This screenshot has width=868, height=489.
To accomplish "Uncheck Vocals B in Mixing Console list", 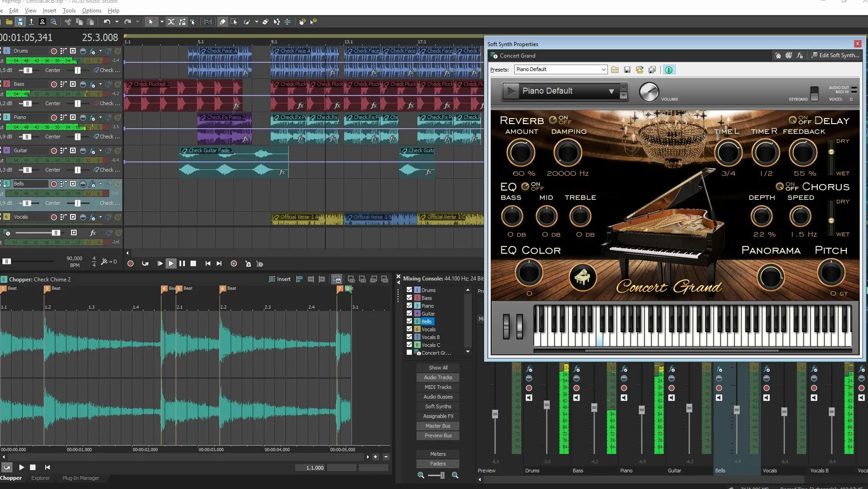I will pos(409,337).
